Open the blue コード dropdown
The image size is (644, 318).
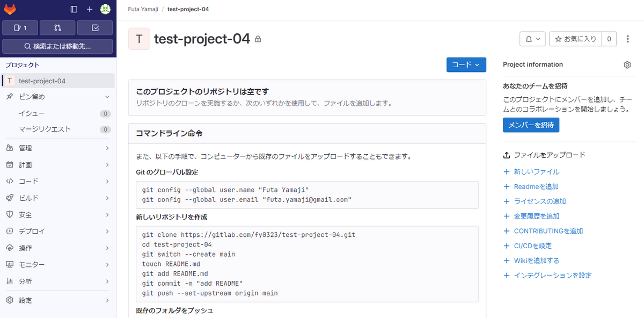[x=466, y=64]
